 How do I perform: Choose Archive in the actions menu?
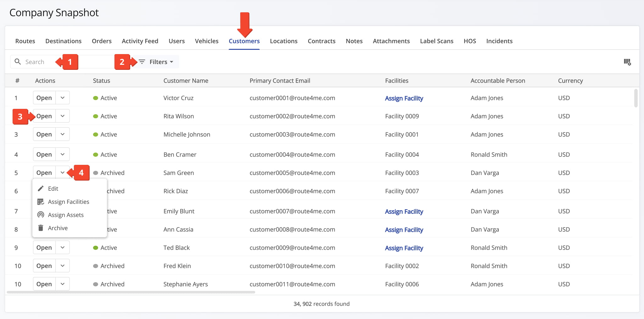[x=69, y=228]
